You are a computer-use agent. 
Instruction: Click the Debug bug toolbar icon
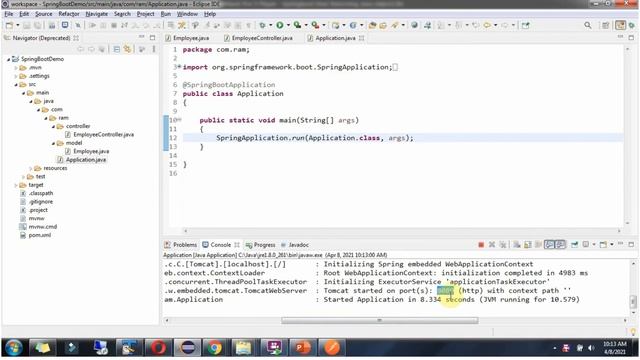[x=262, y=25]
